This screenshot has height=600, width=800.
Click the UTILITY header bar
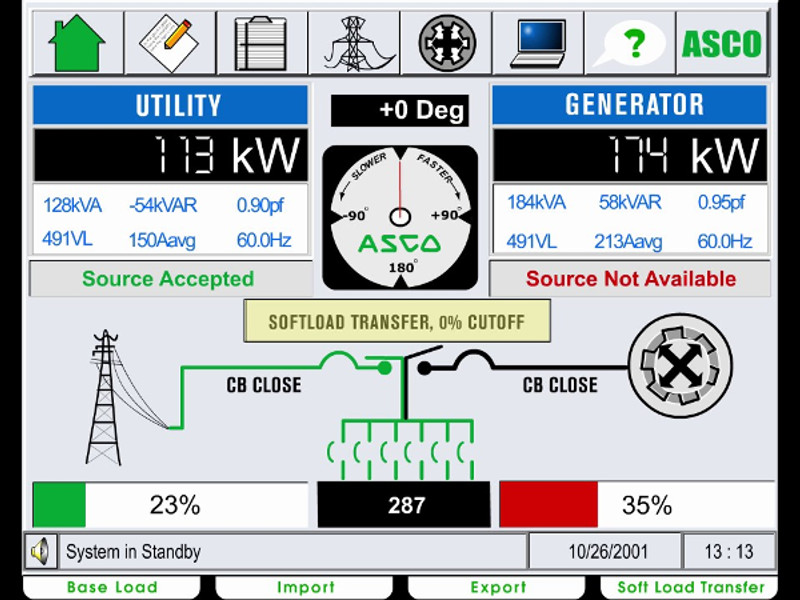(170, 105)
